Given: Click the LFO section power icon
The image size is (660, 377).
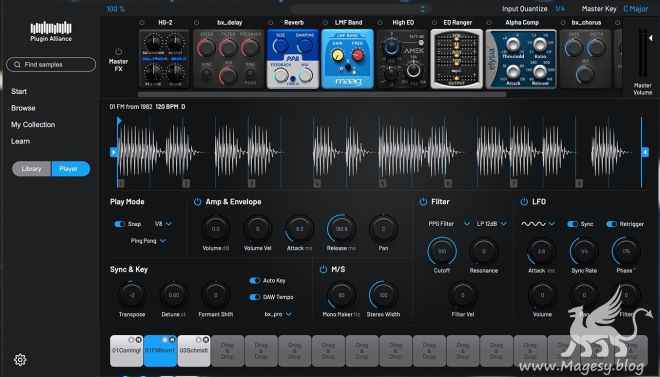Looking at the screenshot, I should coord(524,202).
